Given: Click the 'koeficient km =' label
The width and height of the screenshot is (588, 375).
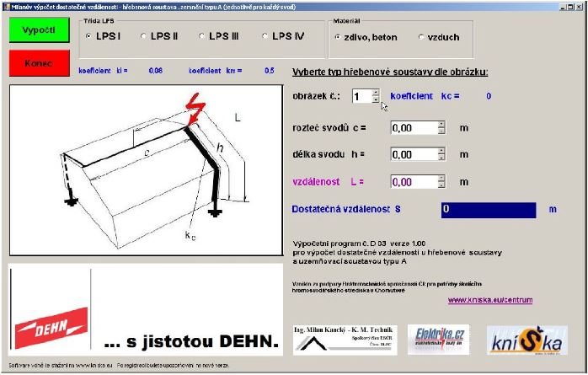Looking at the screenshot, I should (x=216, y=71).
